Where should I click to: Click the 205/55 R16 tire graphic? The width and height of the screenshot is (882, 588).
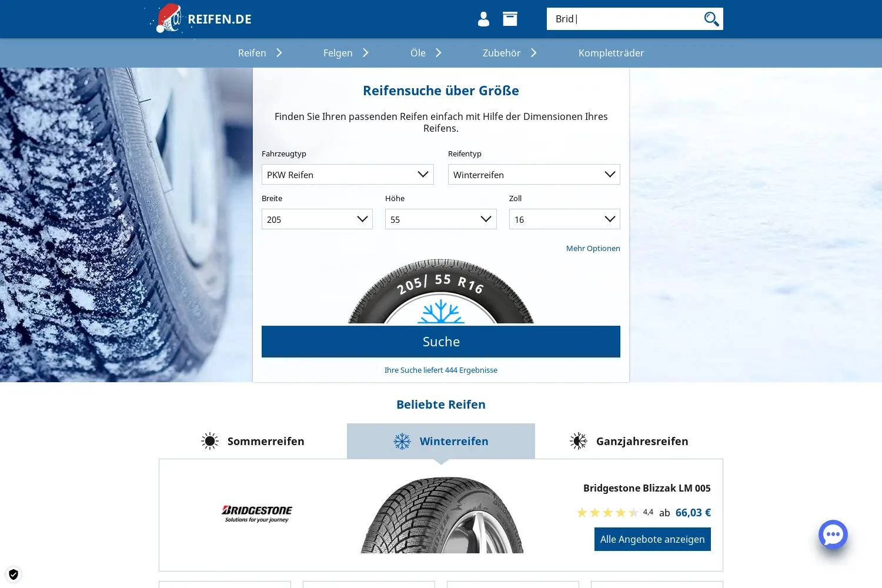(441, 291)
